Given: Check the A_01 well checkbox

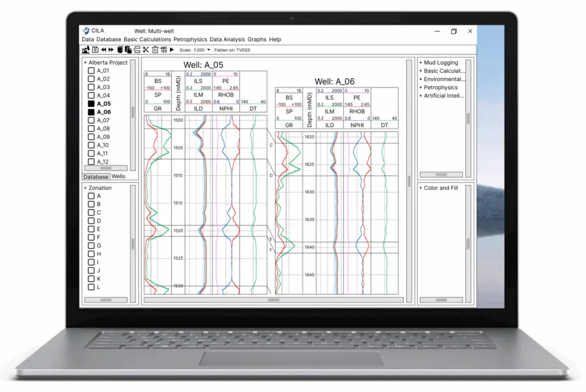Looking at the screenshot, I should click(x=91, y=71).
